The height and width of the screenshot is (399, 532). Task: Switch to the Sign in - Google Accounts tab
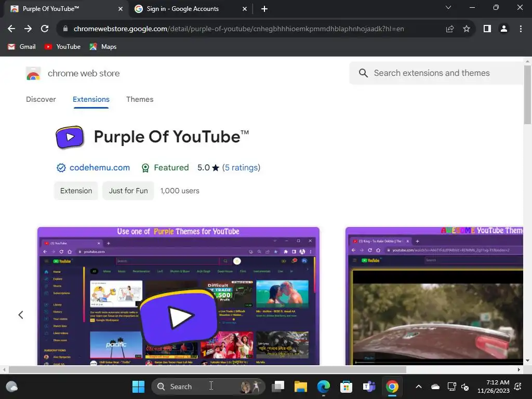point(190,9)
